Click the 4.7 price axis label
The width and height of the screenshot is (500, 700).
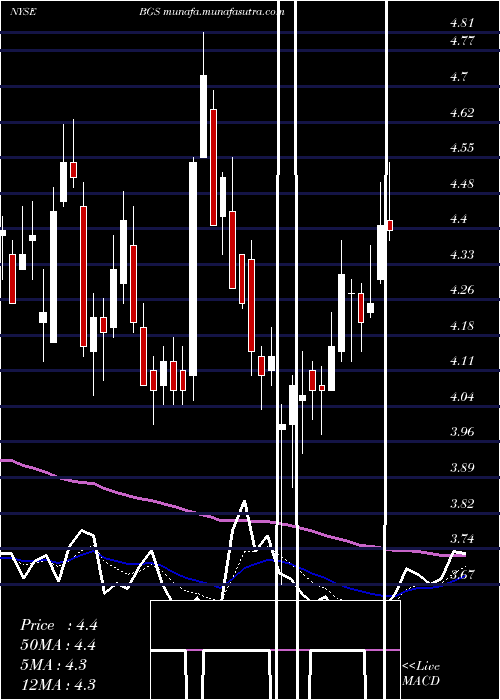pos(459,77)
